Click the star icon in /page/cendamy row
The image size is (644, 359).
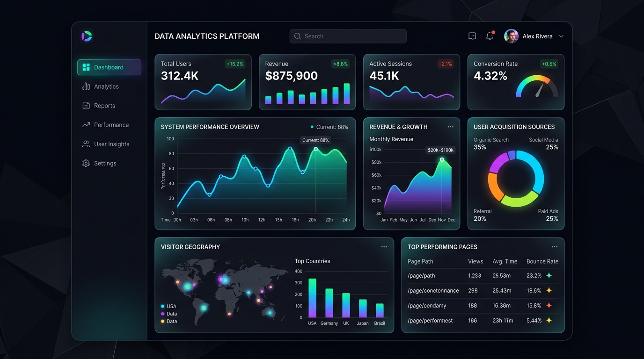[549, 305]
